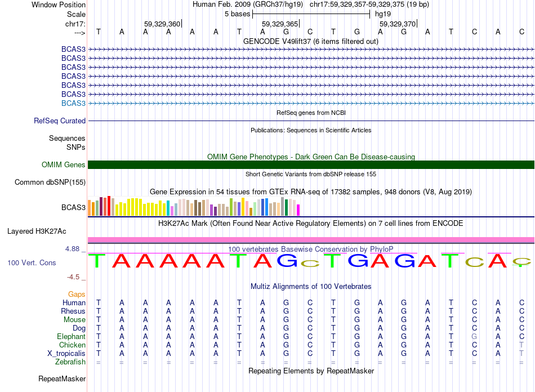Click the GTEx BCAS3 expression bar chart
The height and width of the screenshot is (392, 535).
(194, 206)
